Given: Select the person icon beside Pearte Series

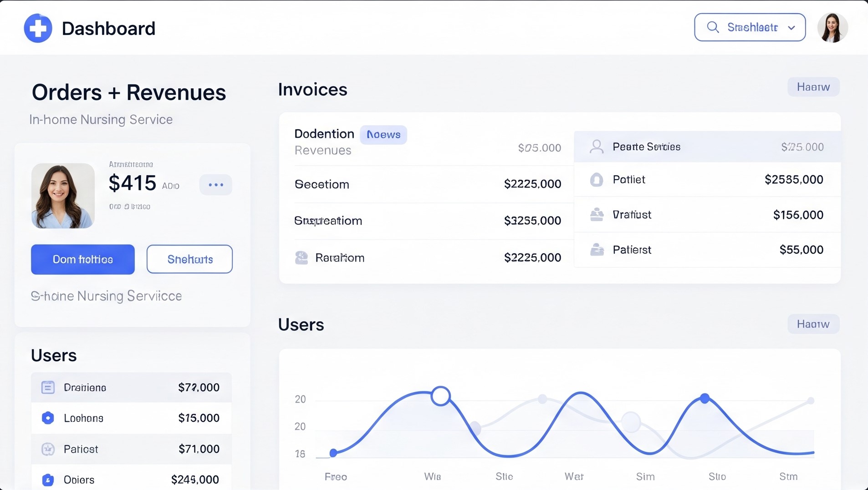Looking at the screenshot, I should pos(597,146).
